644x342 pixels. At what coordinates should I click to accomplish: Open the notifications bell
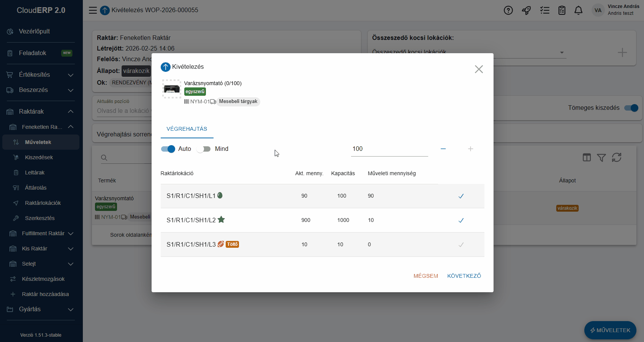(x=578, y=10)
